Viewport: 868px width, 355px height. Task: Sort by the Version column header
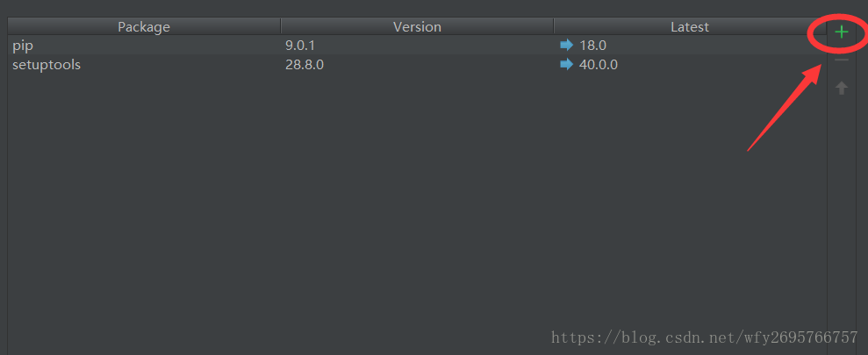pos(417,27)
